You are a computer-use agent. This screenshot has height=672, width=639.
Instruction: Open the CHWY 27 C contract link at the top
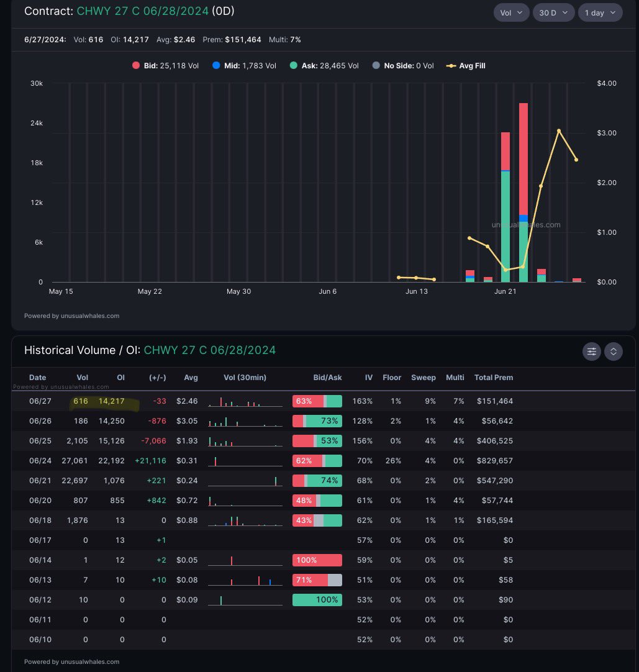coord(142,11)
